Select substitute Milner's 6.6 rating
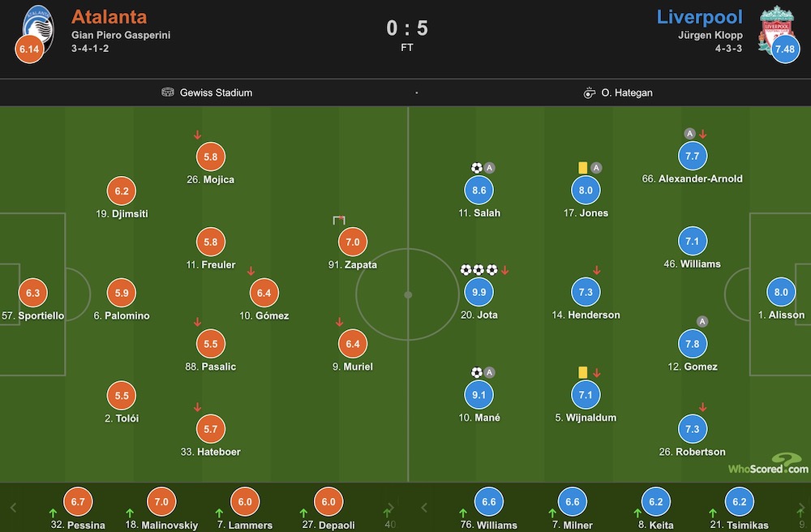This screenshot has width=811, height=532. 573,501
